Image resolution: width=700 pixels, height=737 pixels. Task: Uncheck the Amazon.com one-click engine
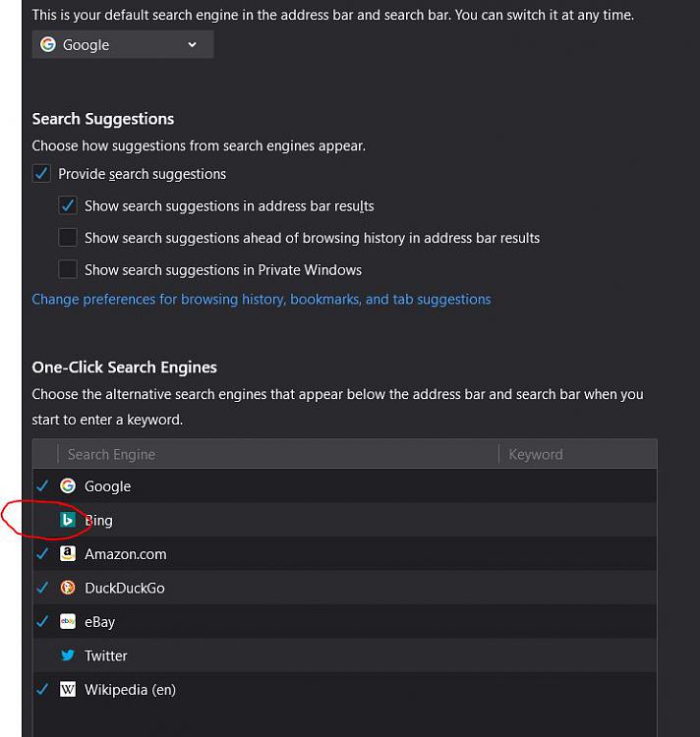click(43, 553)
